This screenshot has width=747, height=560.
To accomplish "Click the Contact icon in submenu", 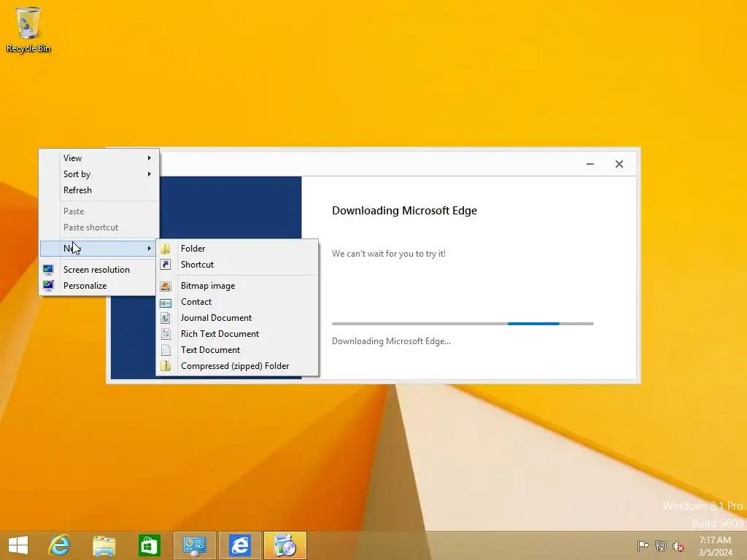I will (x=166, y=302).
